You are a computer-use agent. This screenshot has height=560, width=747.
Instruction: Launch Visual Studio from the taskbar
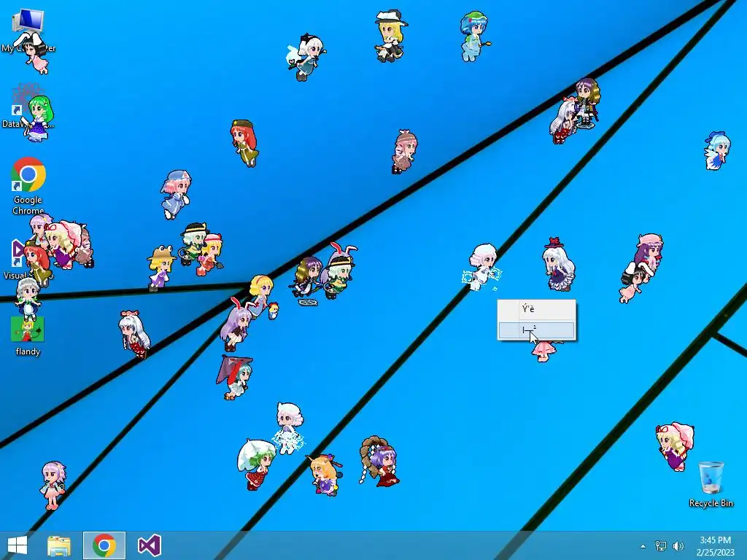pos(149,545)
